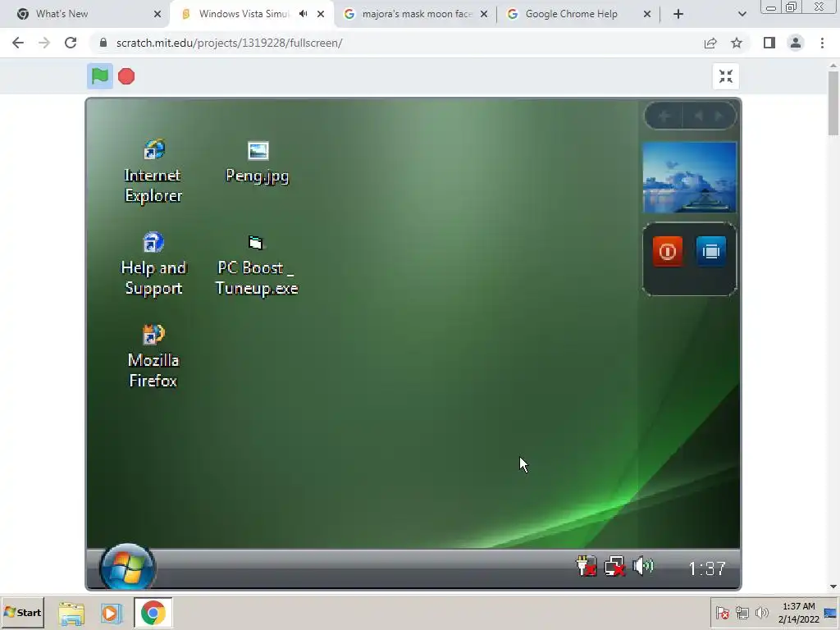The image size is (840, 630).
Task: Switch to the majora's mask moon face tab
Action: [x=416, y=14]
